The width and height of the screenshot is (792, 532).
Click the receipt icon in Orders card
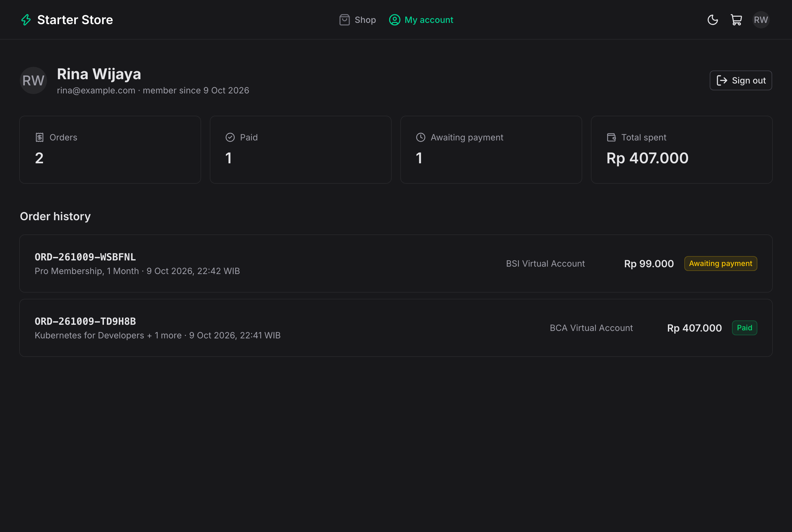[40, 137]
